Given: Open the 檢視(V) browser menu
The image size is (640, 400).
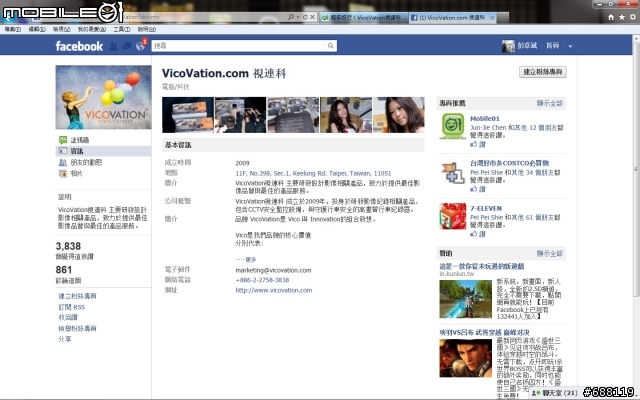Looking at the screenshot, I should click(62, 29).
